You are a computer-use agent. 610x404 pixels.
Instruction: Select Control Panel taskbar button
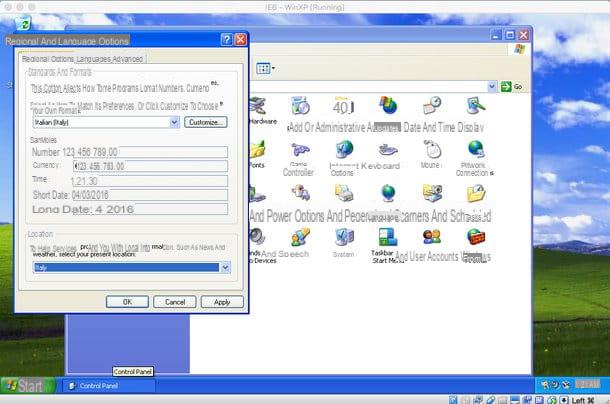point(109,386)
